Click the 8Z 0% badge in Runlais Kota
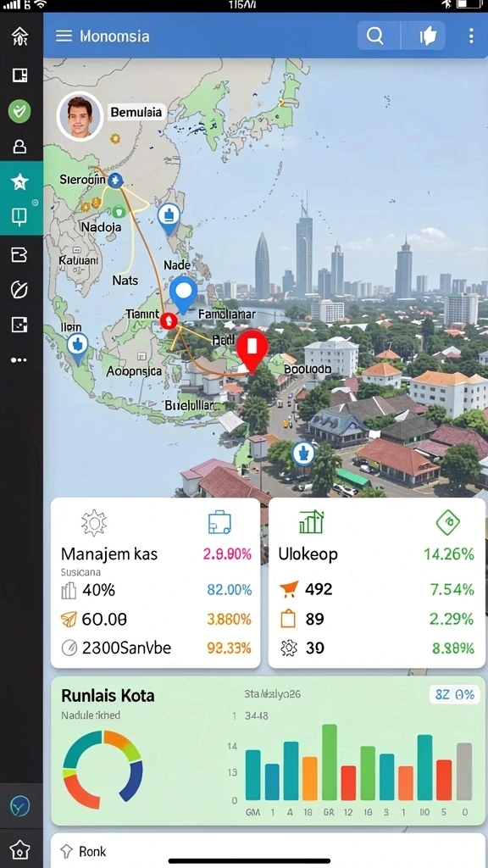This screenshot has height=868, width=488. coord(454,695)
